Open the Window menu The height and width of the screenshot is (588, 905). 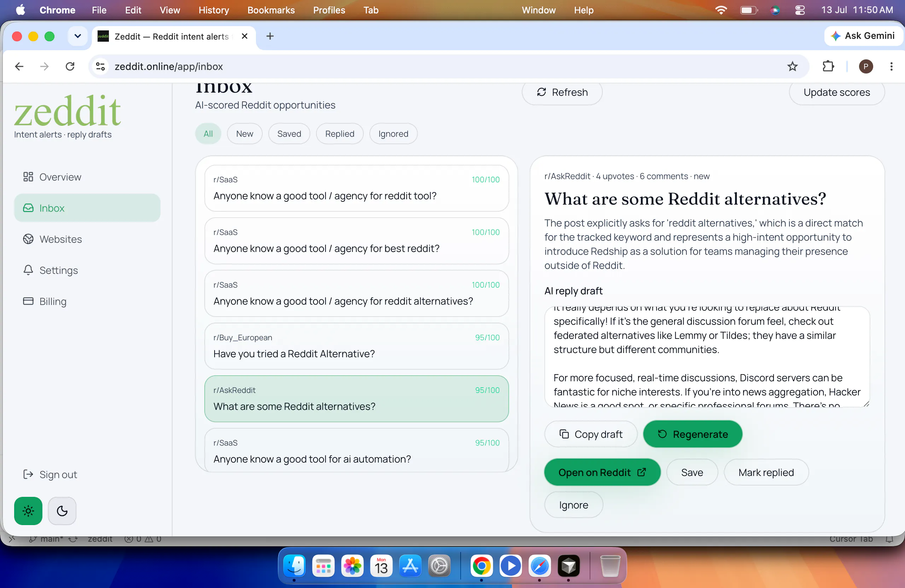538,10
